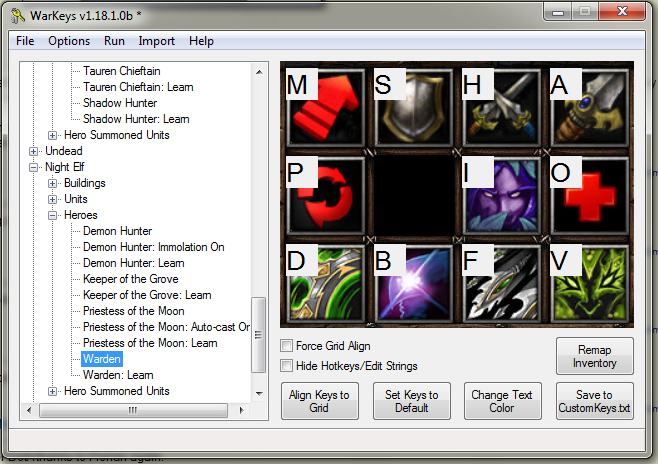The height and width of the screenshot is (464, 658).
Task: Expand the Undead tree node
Action: point(34,151)
